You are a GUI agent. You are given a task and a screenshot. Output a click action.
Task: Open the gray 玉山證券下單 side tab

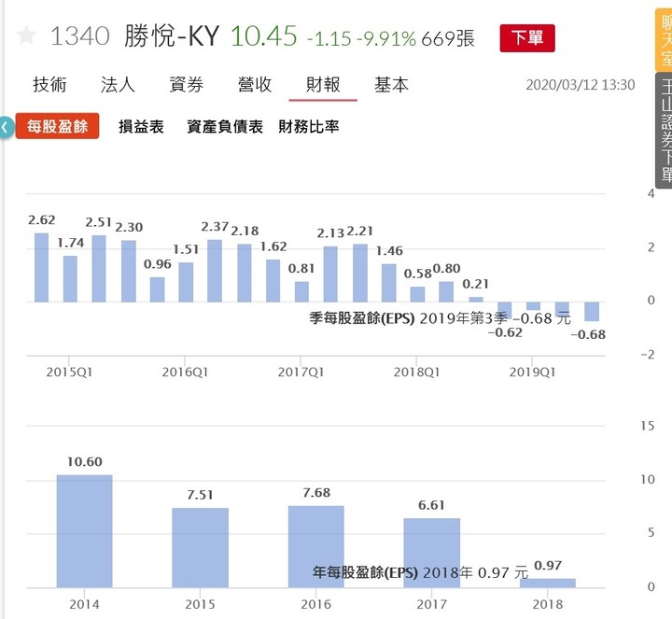[x=664, y=131]
